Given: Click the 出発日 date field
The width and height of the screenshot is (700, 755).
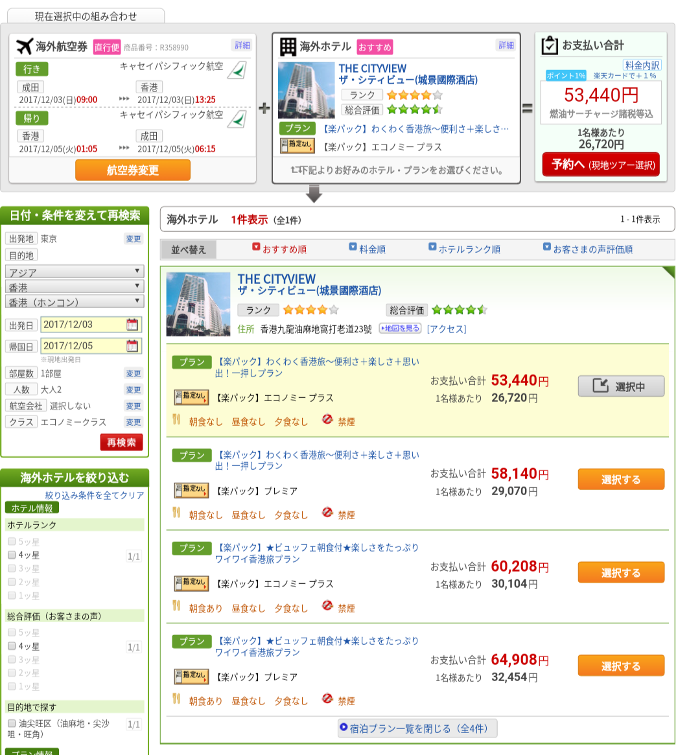Looking at the screenshot, I should (91, 325).
